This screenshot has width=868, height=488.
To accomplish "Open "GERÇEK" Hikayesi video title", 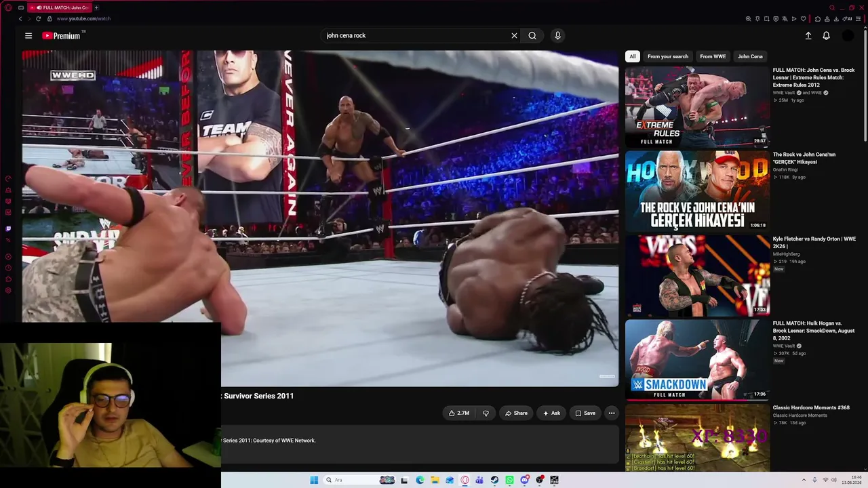I will tap(804, 158).
